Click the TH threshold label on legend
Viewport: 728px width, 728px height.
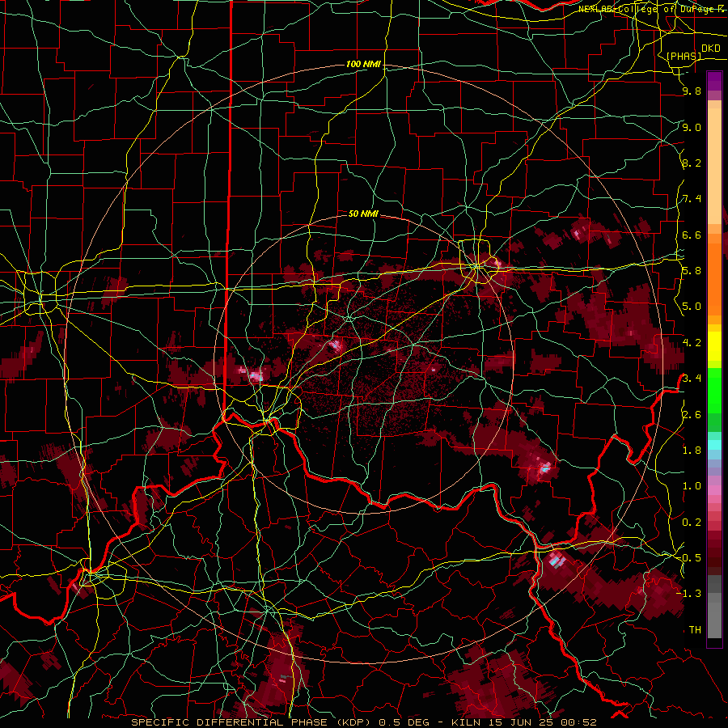(695, 630)
